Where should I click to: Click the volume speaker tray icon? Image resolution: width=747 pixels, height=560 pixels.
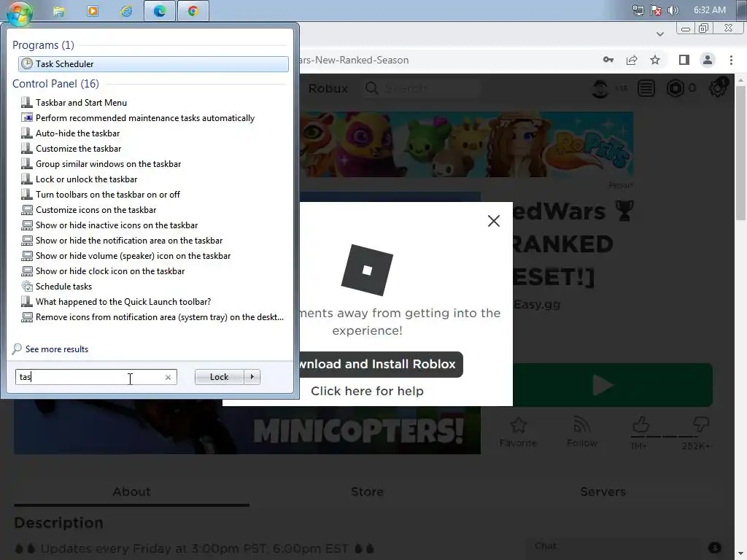(673, 10)
